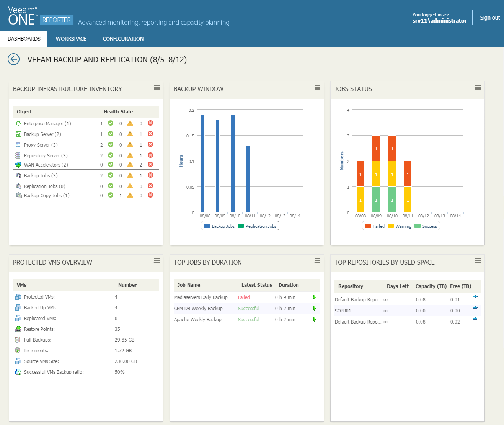The image size is (504, 425).
Task: Select the SOBR01 repository name
Action: tap(343, 311)
